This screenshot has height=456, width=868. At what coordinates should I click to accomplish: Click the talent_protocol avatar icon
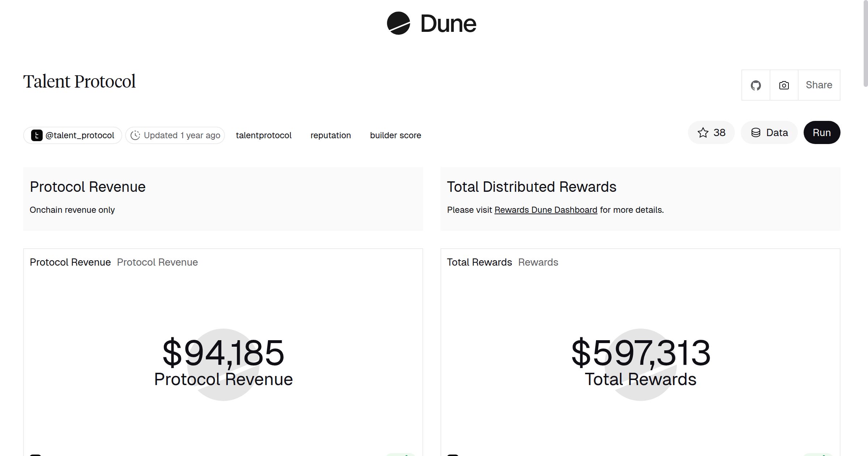[x=37, y=135]
